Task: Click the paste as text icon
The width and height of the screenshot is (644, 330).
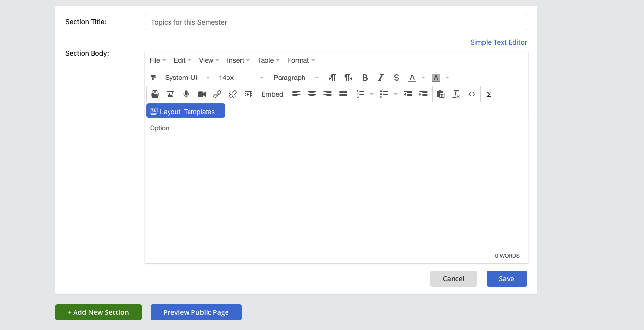Action: (x=441, y=94)
